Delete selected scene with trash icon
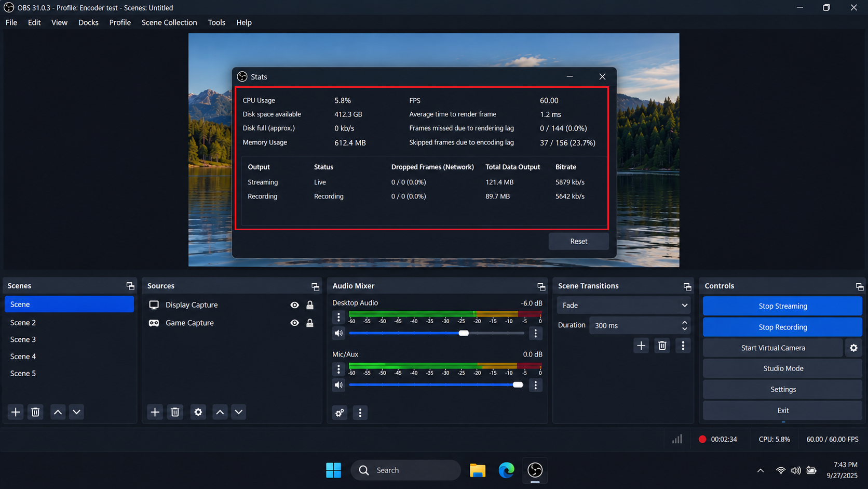Screen dimensions: 868x489 (35, 412)
